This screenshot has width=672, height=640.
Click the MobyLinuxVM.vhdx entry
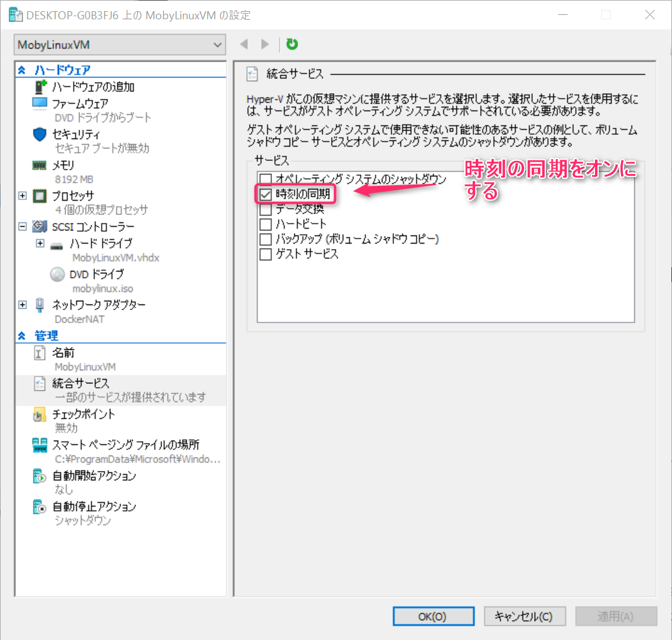point(116,258)
